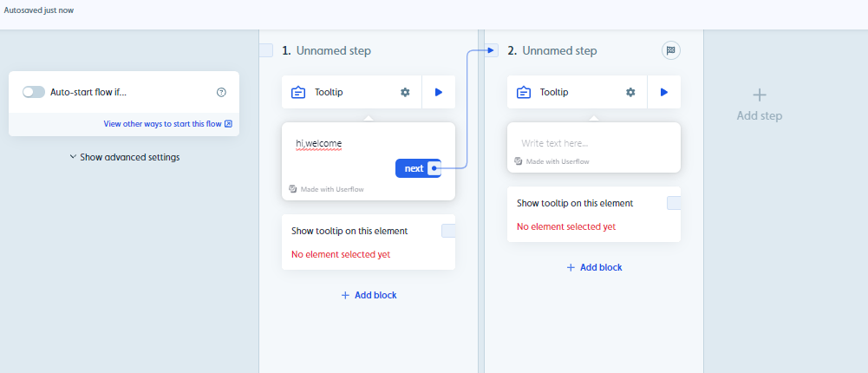Preview step 1 Tooltip with play button
The image size is (868, 373).
tap(439, 93)
